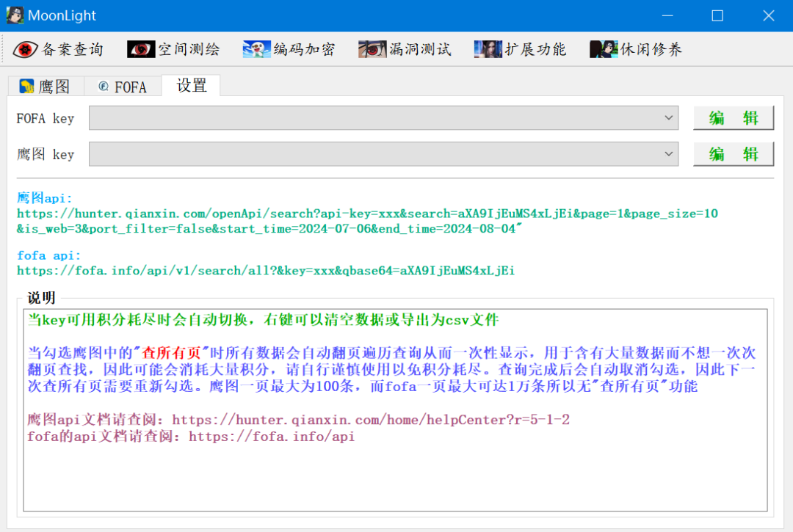The height and width of the screenshot is (532, 793).
Task: Open the 备案查询 menu
Action: coord(58,49)
